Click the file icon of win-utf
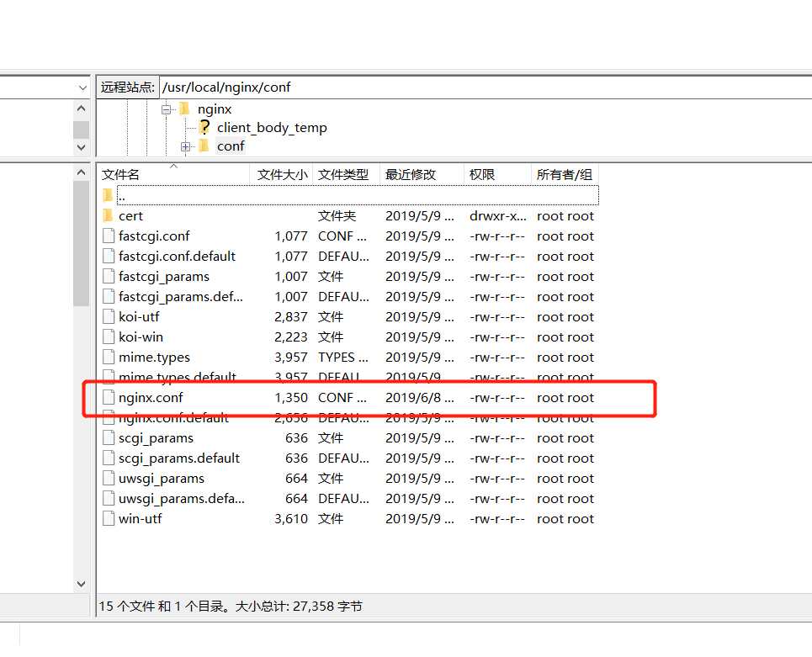812x657 pixels. pyautogui.click(x=109, y=519)
